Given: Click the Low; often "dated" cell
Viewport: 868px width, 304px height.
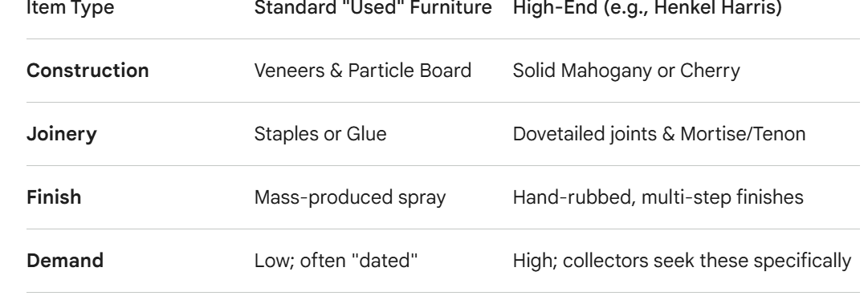Looking at the screenshot, I should pyautogui.click(x=336, y=261).
